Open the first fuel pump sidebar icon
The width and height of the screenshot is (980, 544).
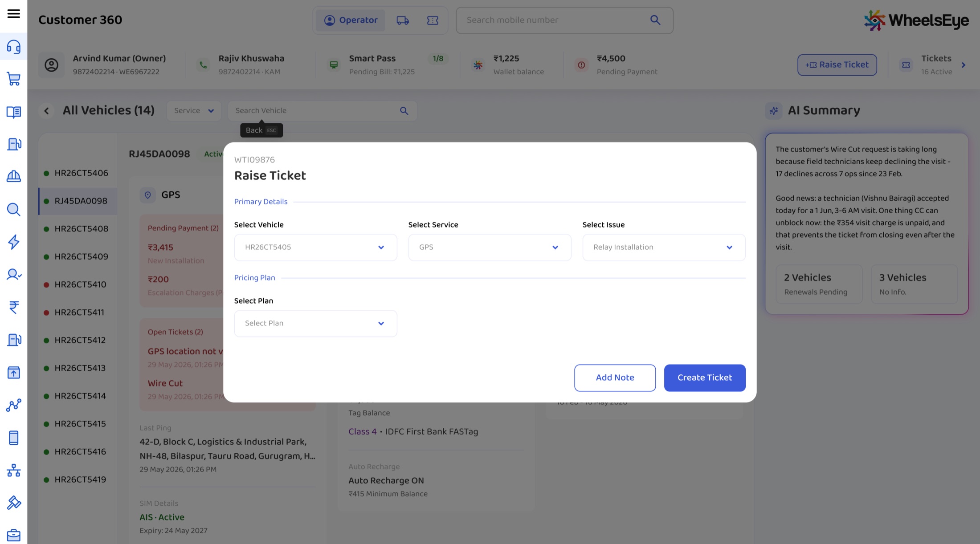point(13,144)
